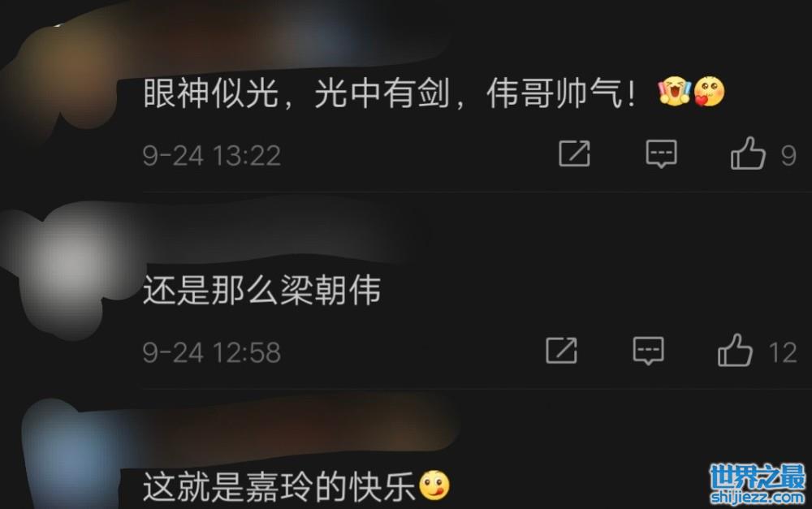Viewport: 812px width, 509px height.
Task: Open the comment text 眼神似光，光中有剑
Action: 296,93
